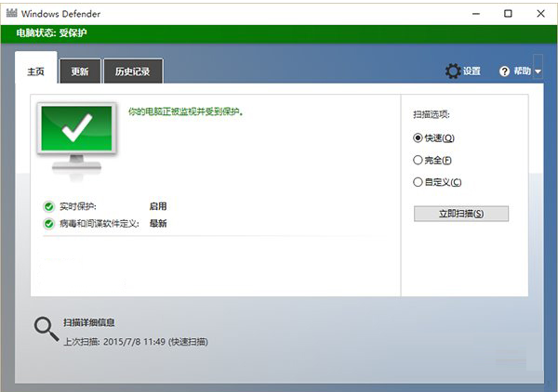The height and width of the screenshot is (392, 558).
Task: Switch to the 主页 tab
Action: pos(36,72)
